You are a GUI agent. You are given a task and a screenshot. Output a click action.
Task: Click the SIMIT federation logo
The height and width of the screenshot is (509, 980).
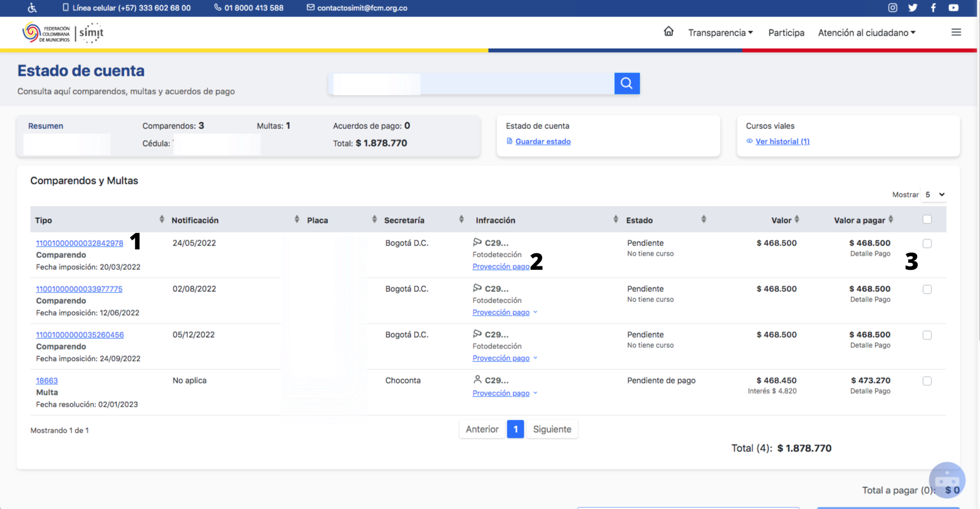coord(63,33)
